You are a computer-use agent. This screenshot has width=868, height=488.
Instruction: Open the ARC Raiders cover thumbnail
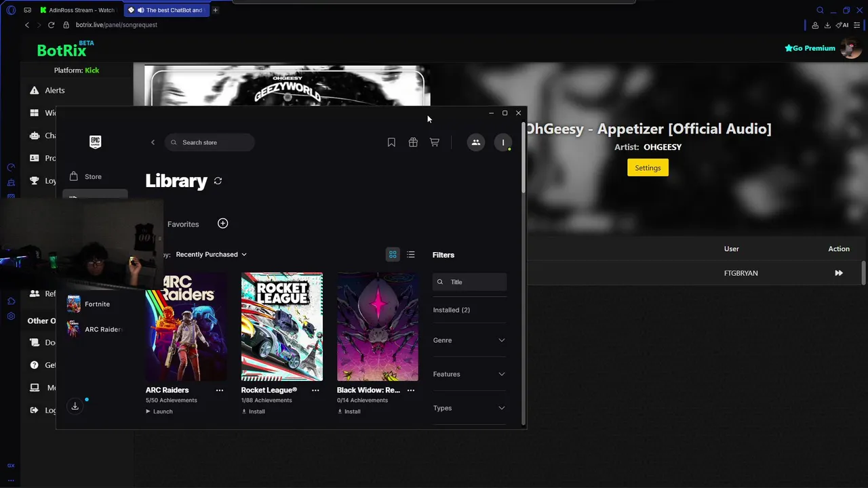point(186,327)
